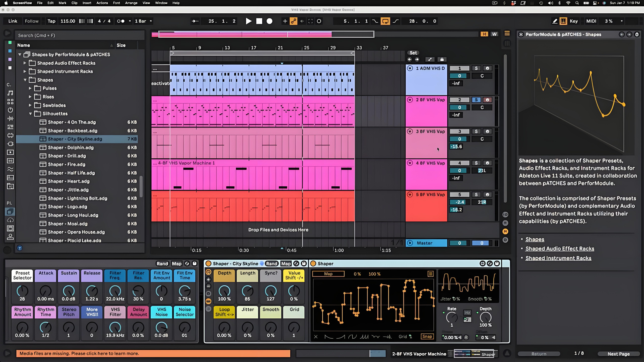Toggle the Computer MIDI Keyboard icon
Image resolution: width=644 pixels, height=362 pixels.
click(563, 21)
